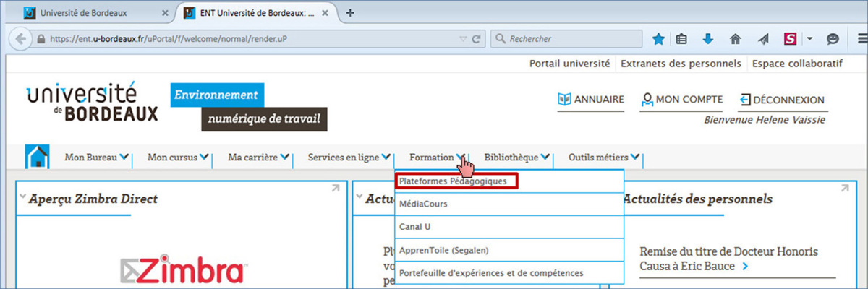Viewport: 868px width, 289px height.
Task: Open the bookmarks list icon
Action: click(x=681, y=39)
